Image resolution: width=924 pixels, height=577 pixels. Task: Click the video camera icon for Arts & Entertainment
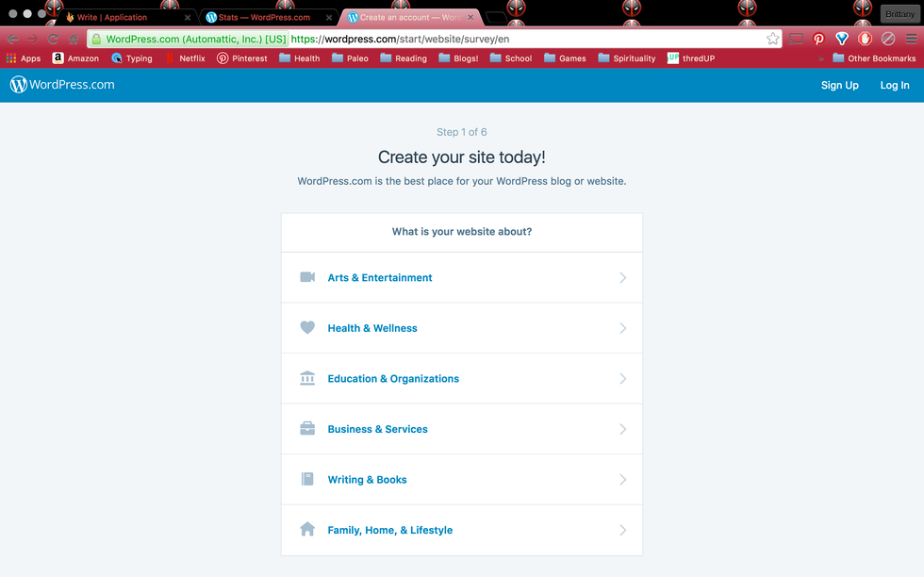(x=307, y=277)
